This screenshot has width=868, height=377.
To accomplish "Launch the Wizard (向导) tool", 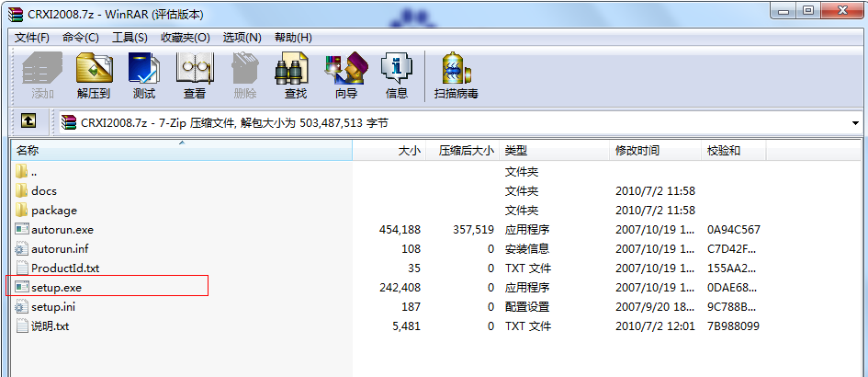I will pyautogui.click(x=346, y=76).
